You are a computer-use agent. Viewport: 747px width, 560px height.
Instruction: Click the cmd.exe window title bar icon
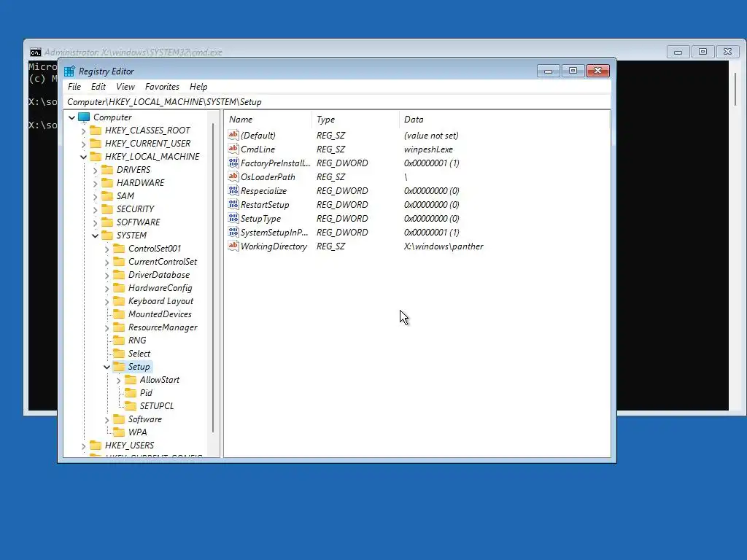pyautogui.click(x=36, y=52)
